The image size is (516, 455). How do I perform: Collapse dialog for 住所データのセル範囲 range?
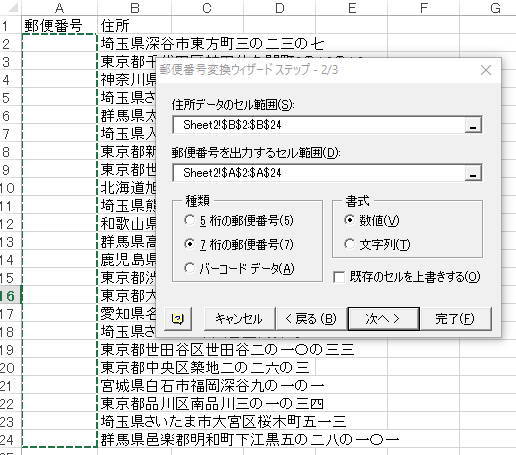pyautogui.click(x=473, y=125)
